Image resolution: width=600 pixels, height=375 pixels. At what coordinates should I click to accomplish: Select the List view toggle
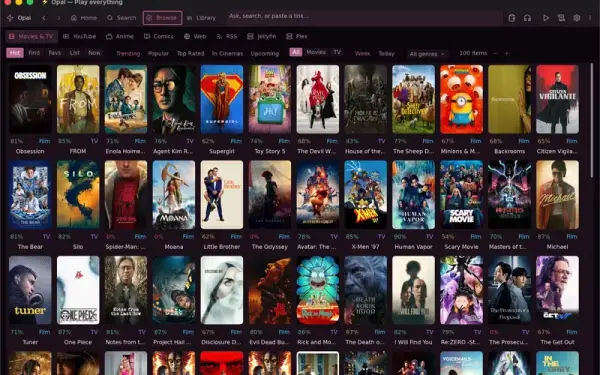(x=75, y=53)
